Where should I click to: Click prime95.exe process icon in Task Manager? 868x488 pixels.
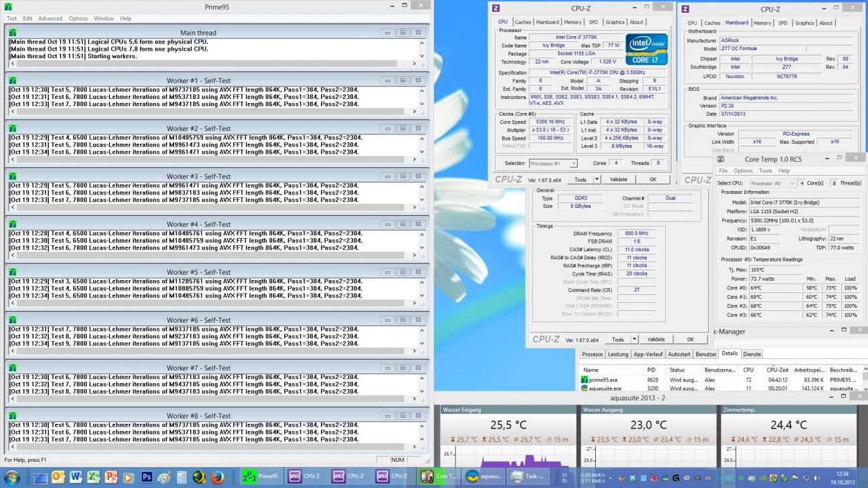click(585, 380)
